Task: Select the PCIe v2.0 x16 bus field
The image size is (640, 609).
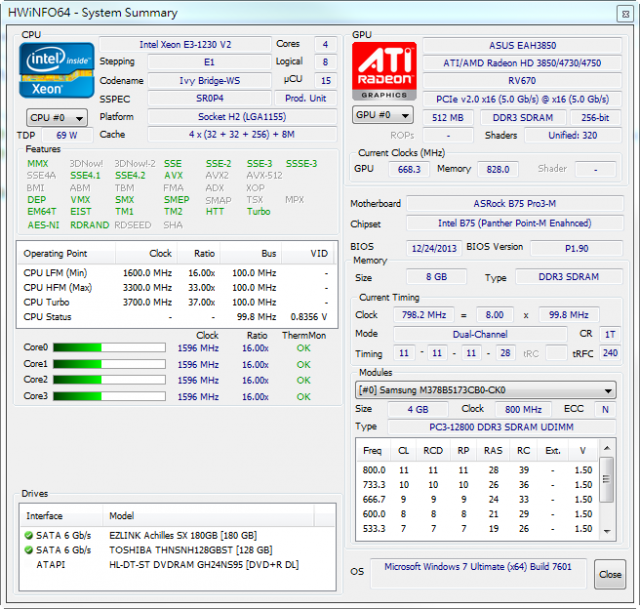Action: (522, 99)
